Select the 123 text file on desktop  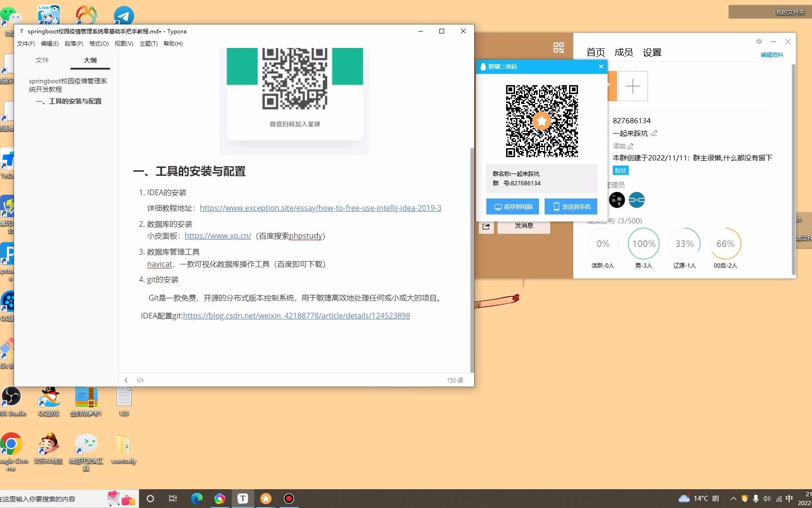pos(124,401)
